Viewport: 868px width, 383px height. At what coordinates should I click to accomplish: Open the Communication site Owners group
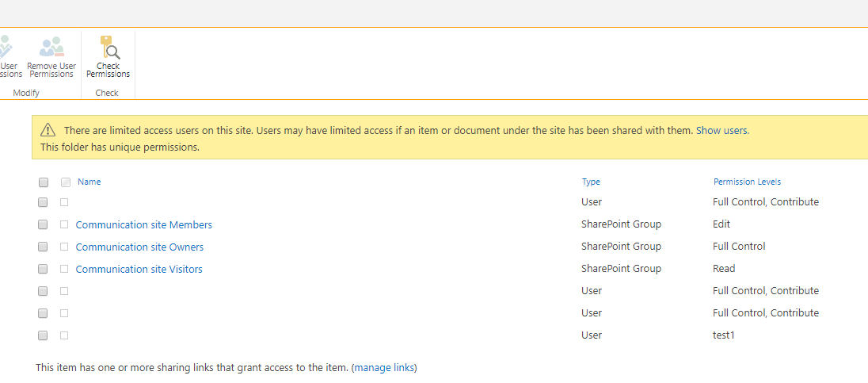[x=139, y=247]
